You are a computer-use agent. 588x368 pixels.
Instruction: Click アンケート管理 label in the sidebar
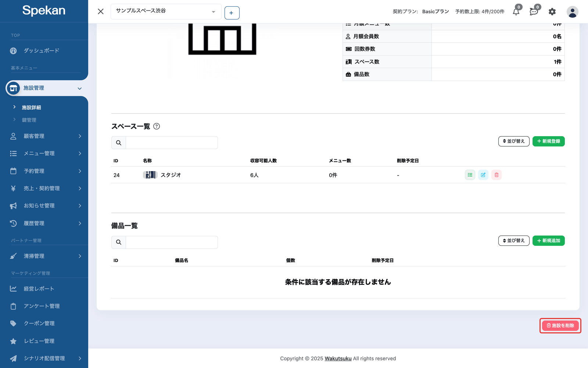[42, 306]
